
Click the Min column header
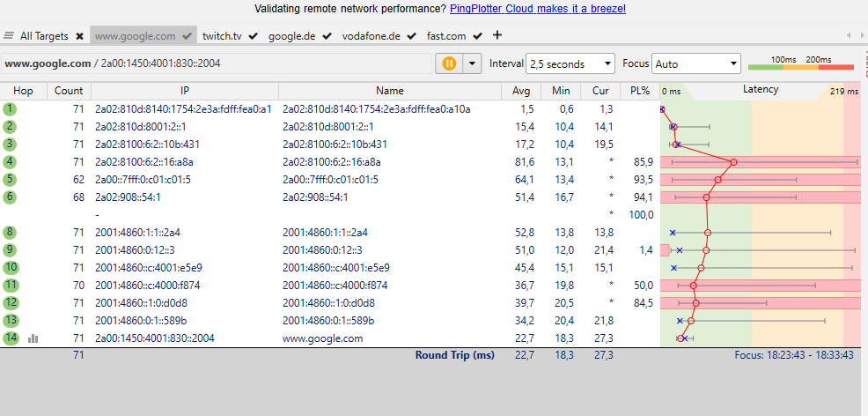(x=561, y=91)
